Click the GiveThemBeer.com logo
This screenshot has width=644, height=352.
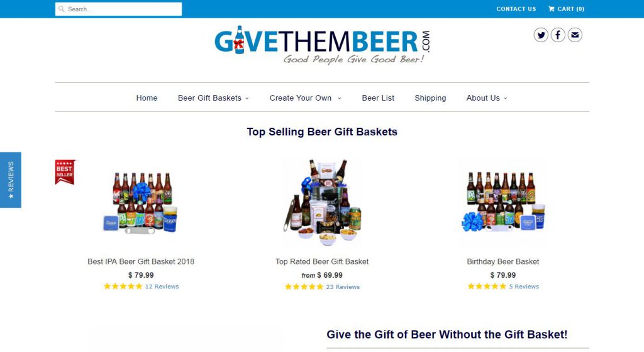[322, 45]
